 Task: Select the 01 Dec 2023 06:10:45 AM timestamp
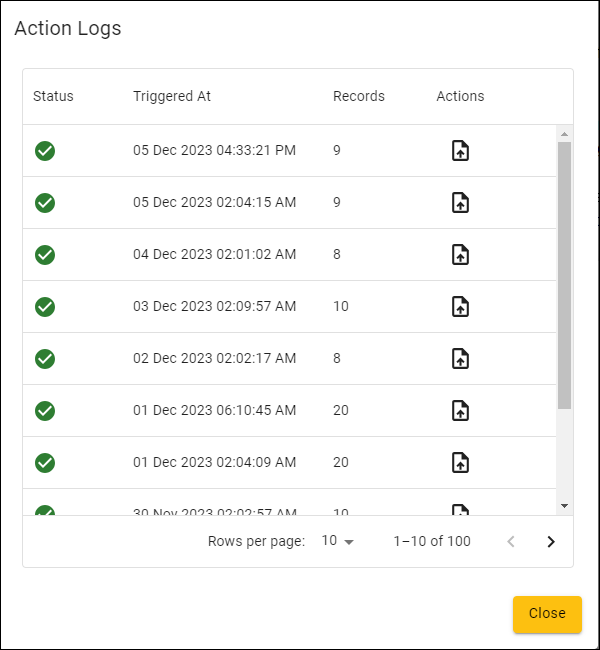tap(214, 410)
